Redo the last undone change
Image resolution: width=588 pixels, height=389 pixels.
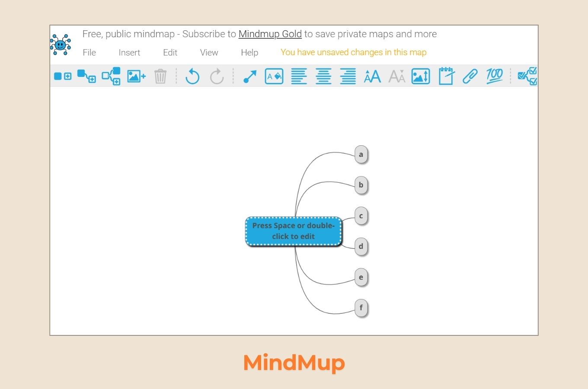(217, 77)
